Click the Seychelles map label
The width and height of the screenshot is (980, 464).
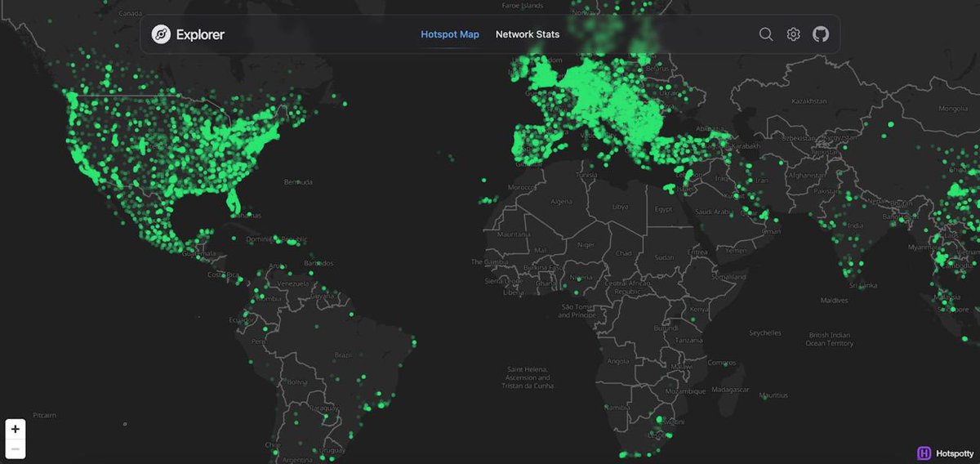765,332
